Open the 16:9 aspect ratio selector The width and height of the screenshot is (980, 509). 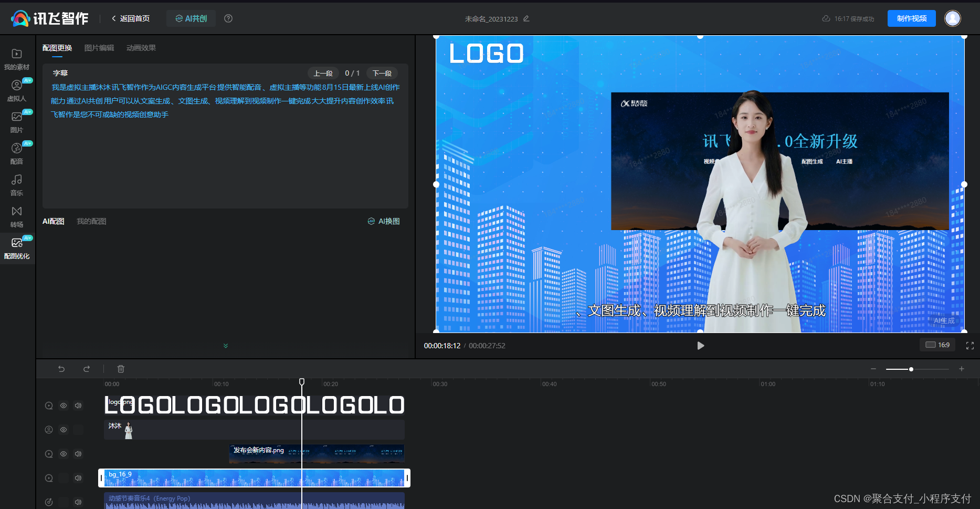tap(938, 345)
